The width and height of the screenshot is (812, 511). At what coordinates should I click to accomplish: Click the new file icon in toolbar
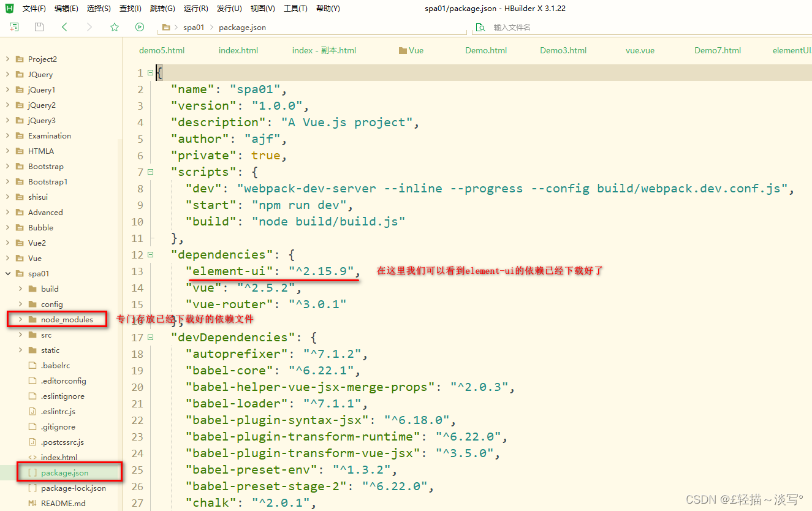point(13,27)
